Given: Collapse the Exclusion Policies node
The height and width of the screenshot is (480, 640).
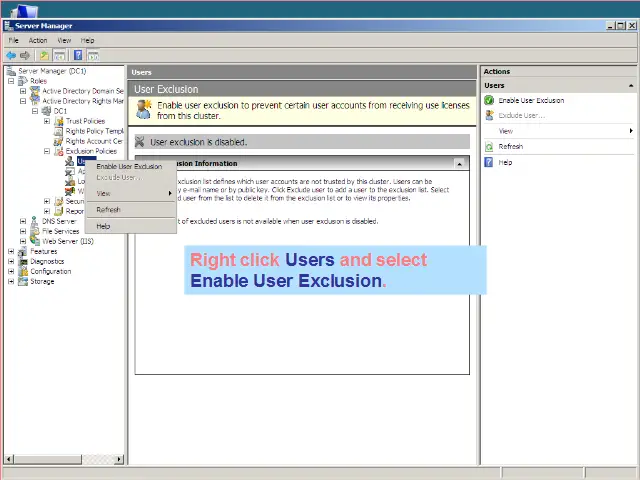Looking at the screenshot, I should 47,151.
